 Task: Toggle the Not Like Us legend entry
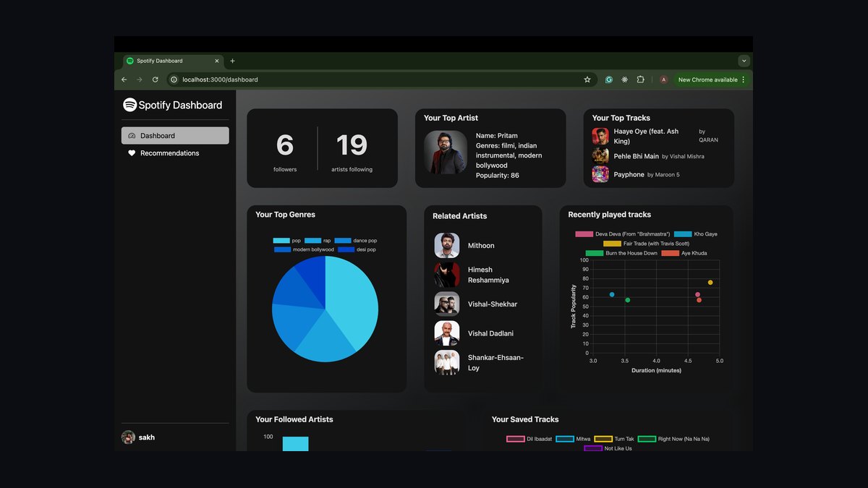(x=608, y=448)
